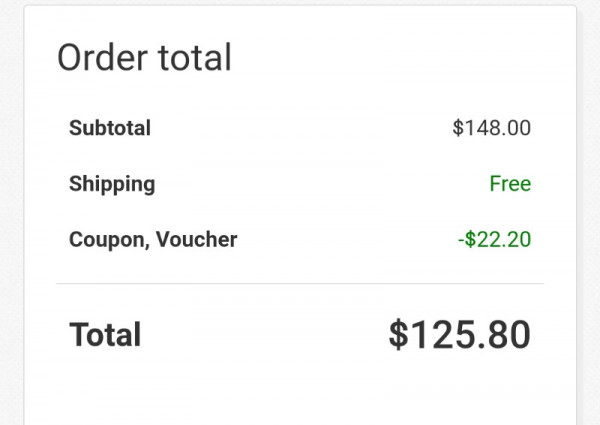Click the divider line above Total
This screenshot has width=600, height=425.
click(x=300, y=283)
